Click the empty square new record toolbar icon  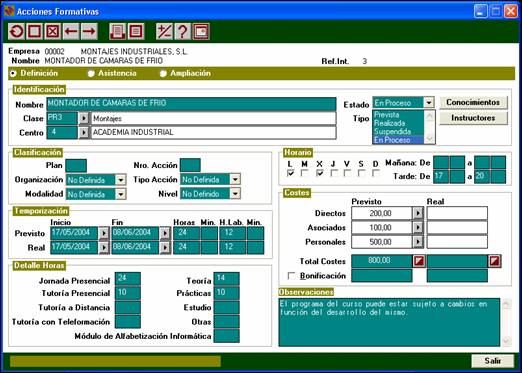click(34, 32)
